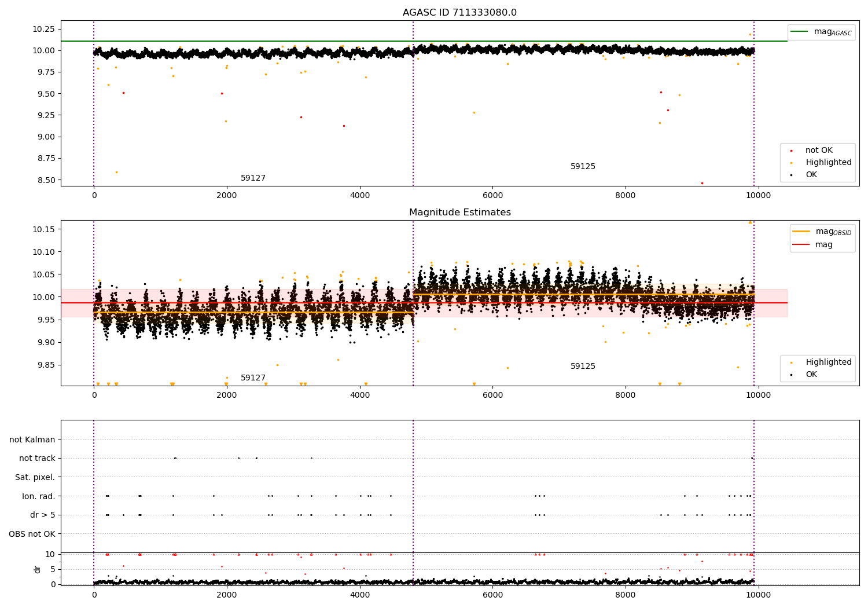Click the 4000 x-tick label under the bottom plot

[x=360, y=594]
